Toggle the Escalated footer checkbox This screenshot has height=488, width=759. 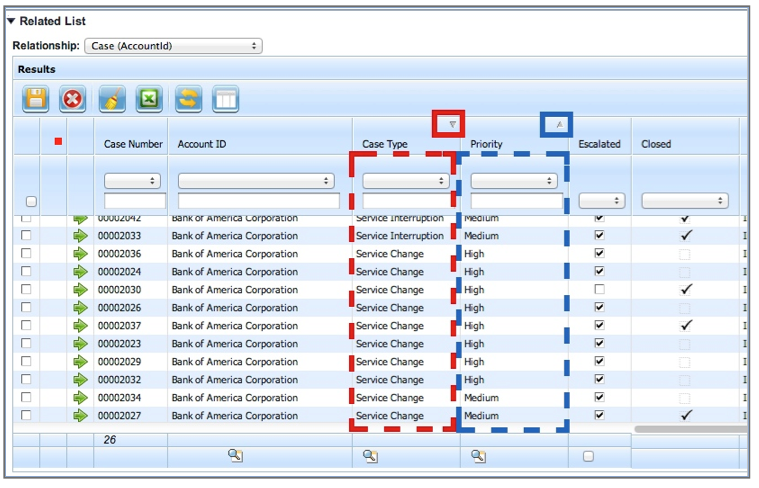tap(588, 456)
